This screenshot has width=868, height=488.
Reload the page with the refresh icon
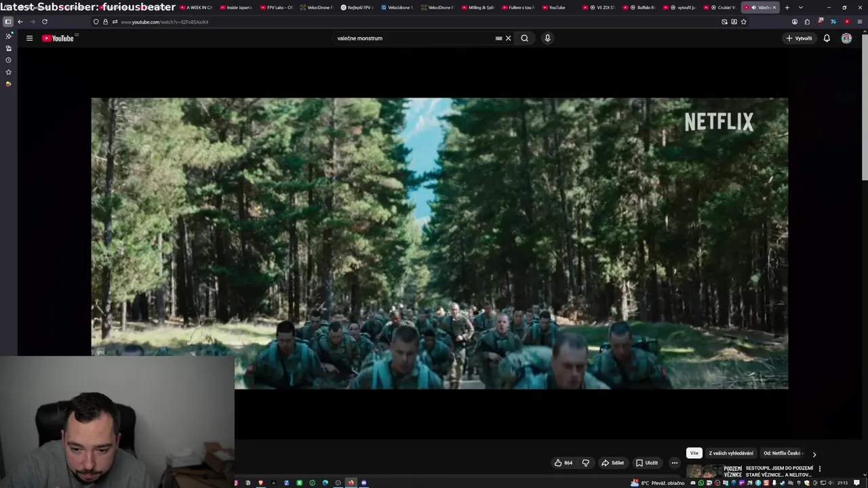click(x=45, y=22)
